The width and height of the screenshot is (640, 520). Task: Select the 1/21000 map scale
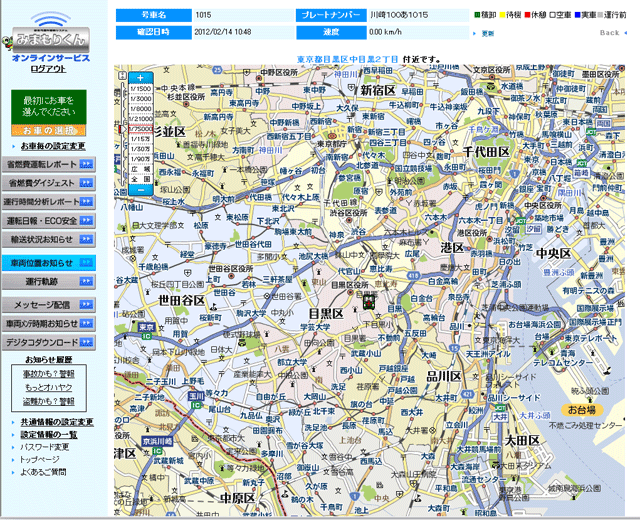[140, 119]
